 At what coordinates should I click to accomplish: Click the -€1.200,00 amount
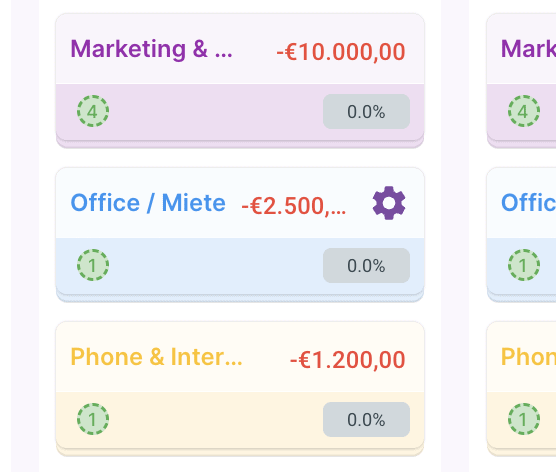[348, 360]
